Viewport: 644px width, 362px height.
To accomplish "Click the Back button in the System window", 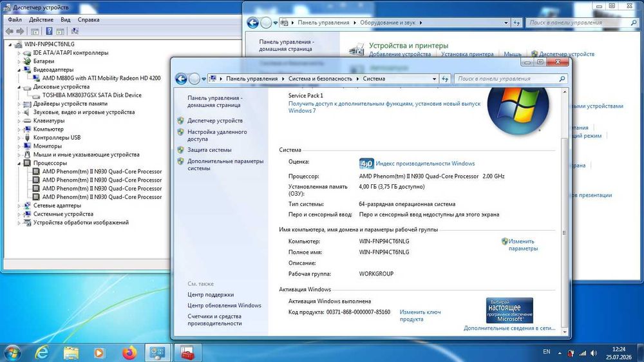I will (x=181, y=79).
